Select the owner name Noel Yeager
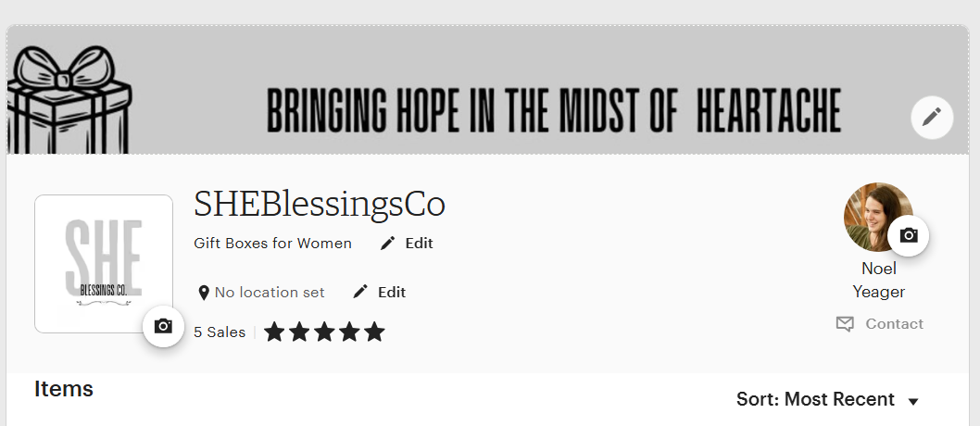The width and height of the screenshot is (980, 426). click(x=878, y=281)
